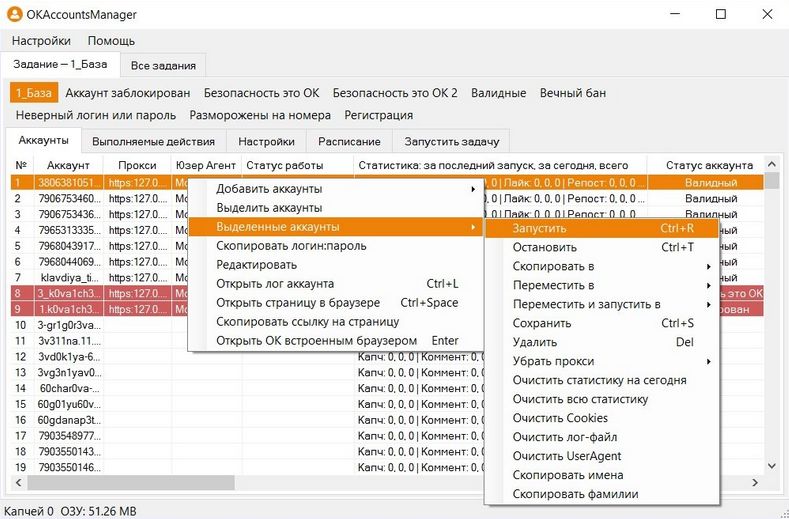
Task: Select 'Остановить' from the submenu
Action: click(546, 247)
